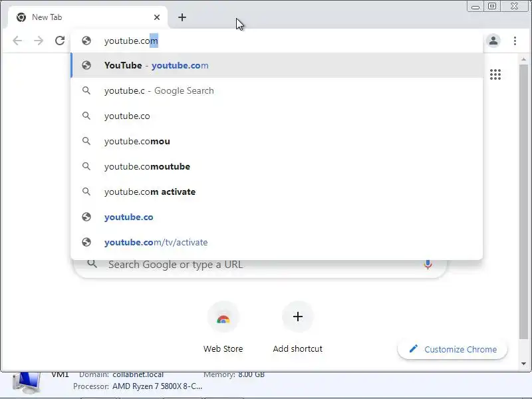The image size is (532, 399).
Task: Choose 'youtube.com activate' suggestion
Action: tap(277, 192)
